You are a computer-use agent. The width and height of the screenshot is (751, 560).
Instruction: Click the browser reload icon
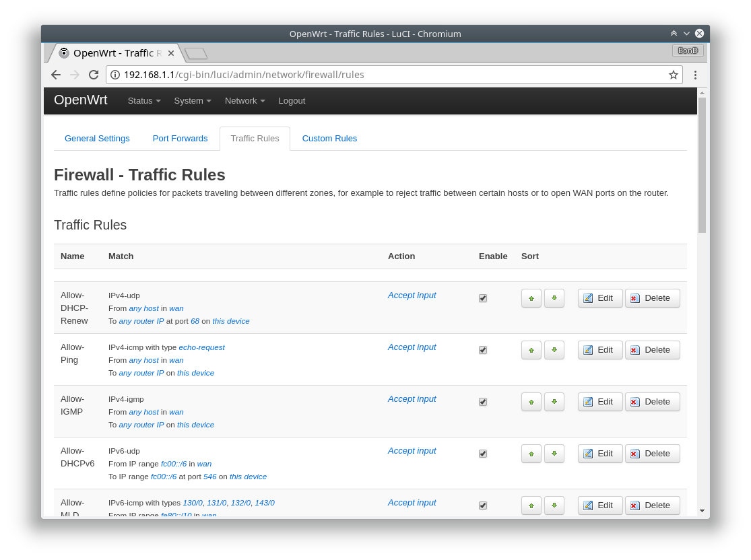pos(94,75)
